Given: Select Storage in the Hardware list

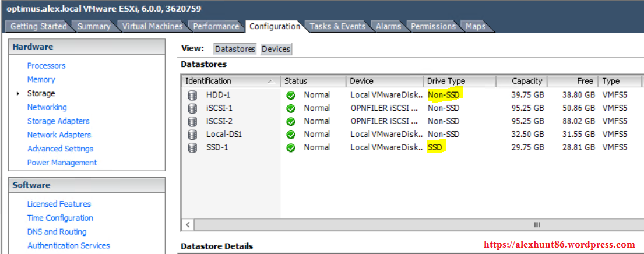Looking at the screenshot, I should tap(41, 94).
